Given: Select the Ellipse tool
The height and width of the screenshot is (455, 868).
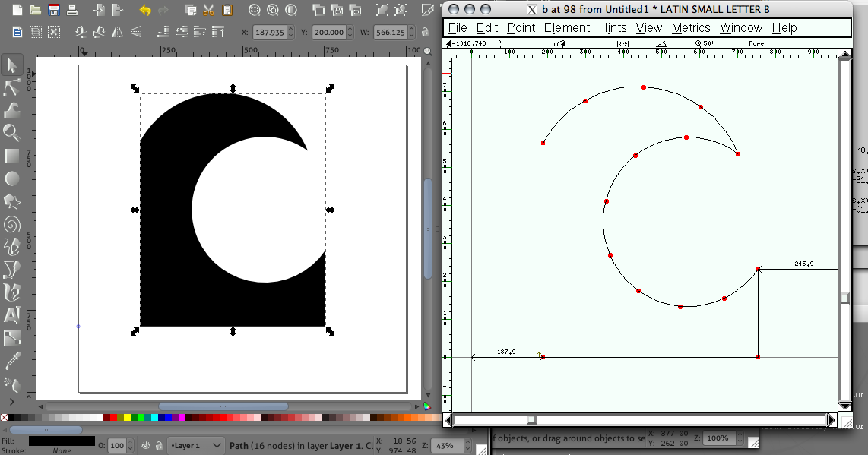Looking at the screenshot, I should coord(12,179).
